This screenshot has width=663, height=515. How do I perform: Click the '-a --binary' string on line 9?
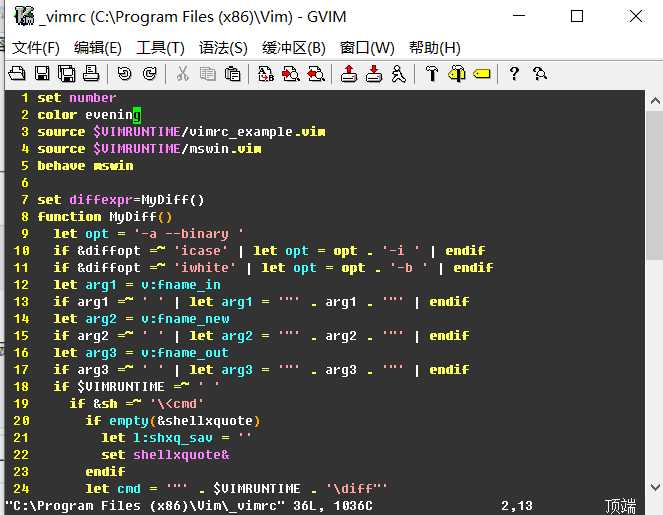pyautogui.click(x=189, y=233)
